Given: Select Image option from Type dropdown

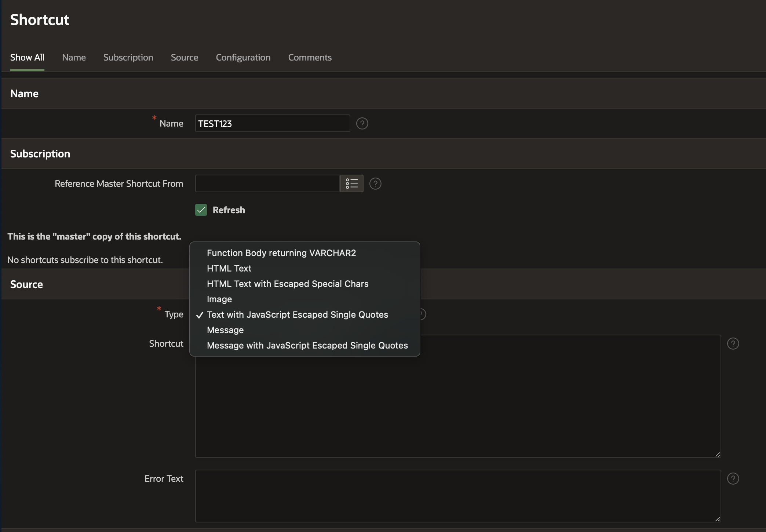Looking at the screenshot, I should click(219, 299).
